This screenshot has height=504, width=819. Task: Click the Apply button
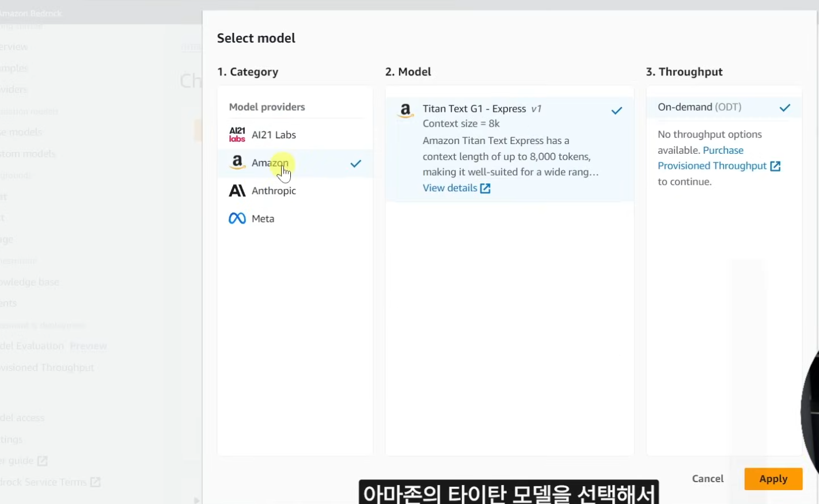tap(773, 479)
